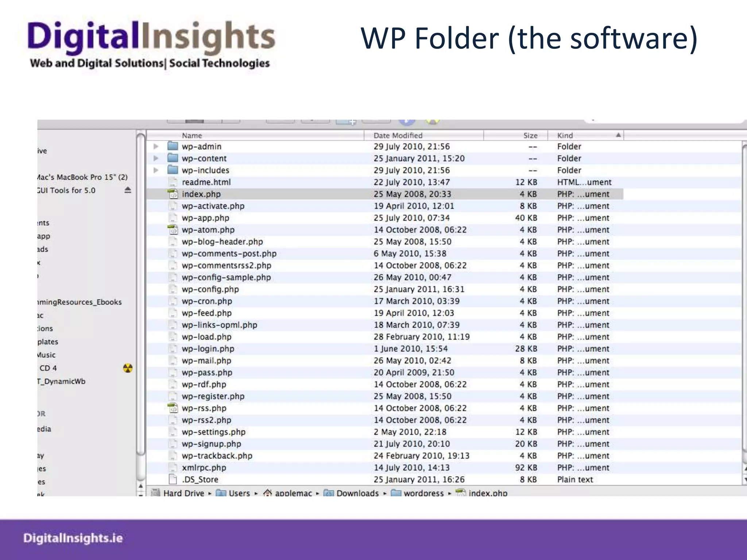Select the index.php file icon
The image size is (747, 560).
click(173, 194)
